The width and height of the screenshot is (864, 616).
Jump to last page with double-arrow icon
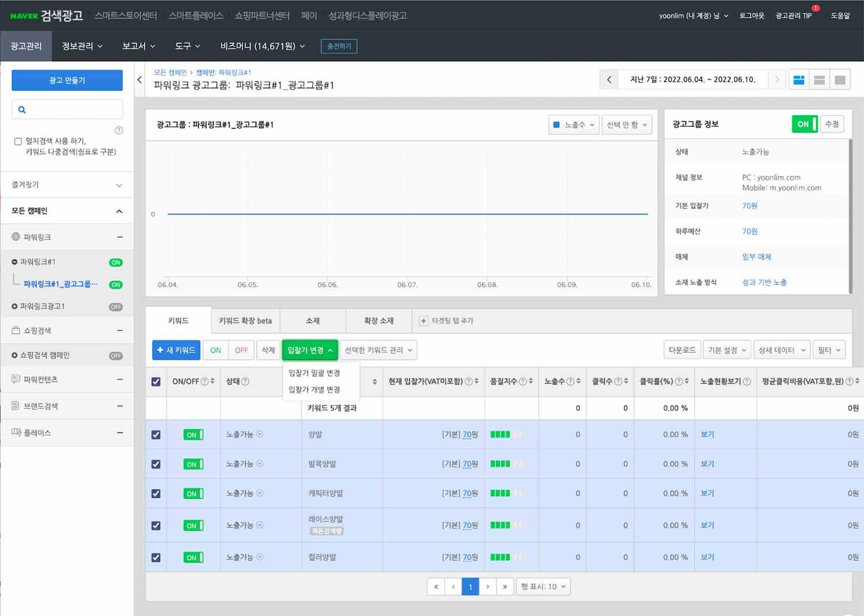point(505,587)
